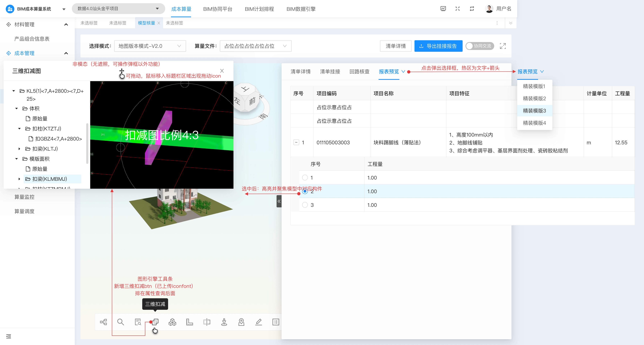Screen dimensions: 644x345
Task: Click the 导出挂接报告 button
Action: pyautogui.click(x=438, y=46)
